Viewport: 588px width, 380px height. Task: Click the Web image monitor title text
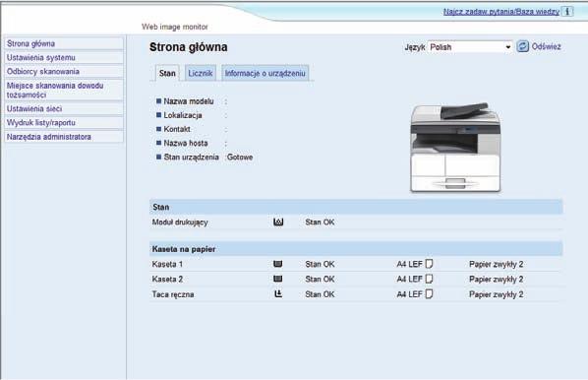[x=175, y=27]
